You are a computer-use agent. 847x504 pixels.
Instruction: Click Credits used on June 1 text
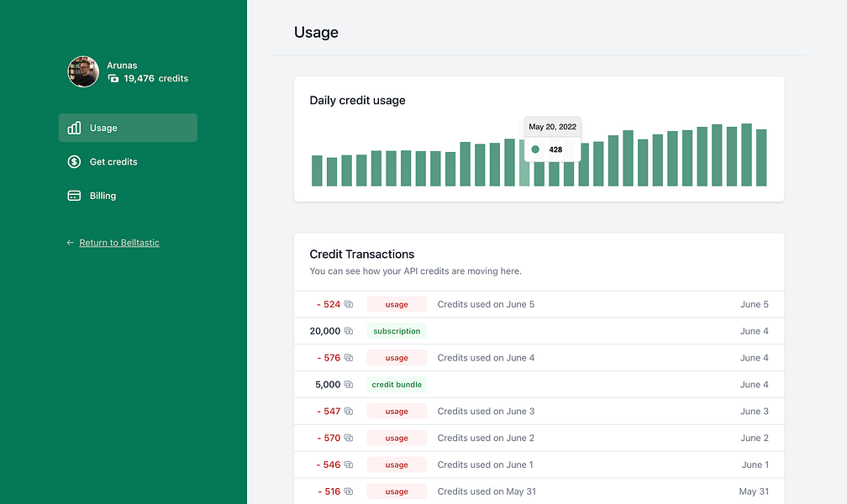click(485, 465)
